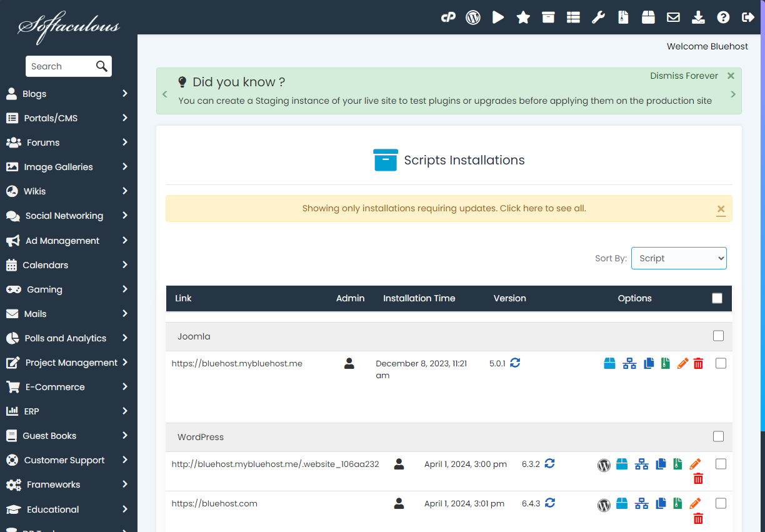765x532 pixels.
Task: Click the help question mark icon
Action: (723, 18)
